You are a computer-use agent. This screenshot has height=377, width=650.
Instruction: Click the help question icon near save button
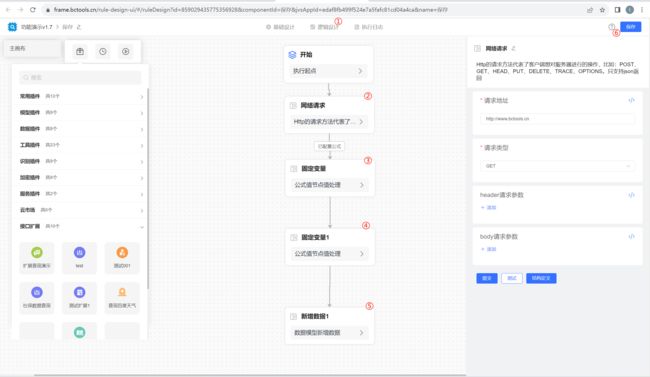pyautogui.click(x=611, y=27)
